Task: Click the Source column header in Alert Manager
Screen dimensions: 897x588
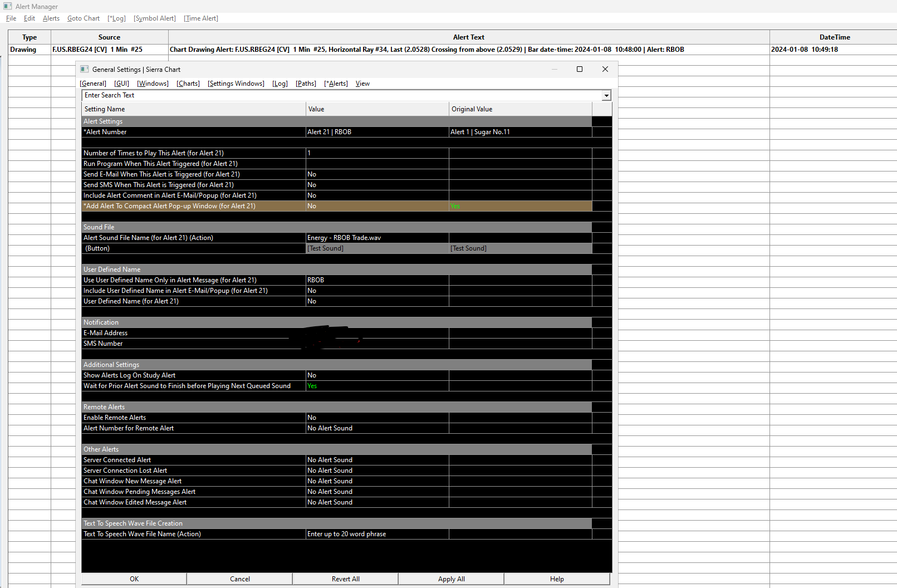Action: click(109, 37)
